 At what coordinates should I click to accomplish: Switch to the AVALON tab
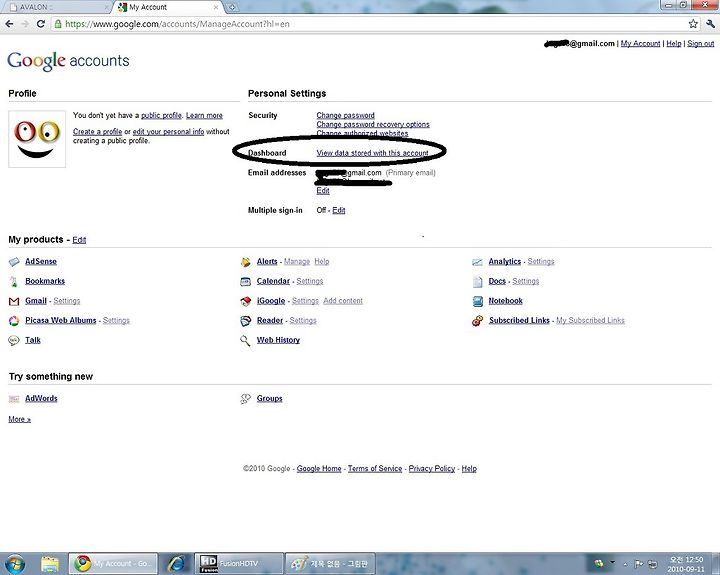point(56,7)
